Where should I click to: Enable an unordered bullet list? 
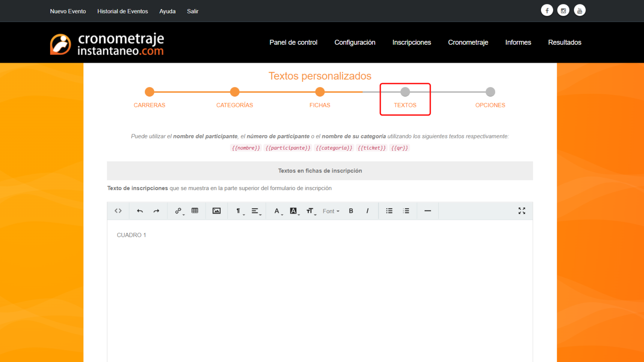coord(389,211)
